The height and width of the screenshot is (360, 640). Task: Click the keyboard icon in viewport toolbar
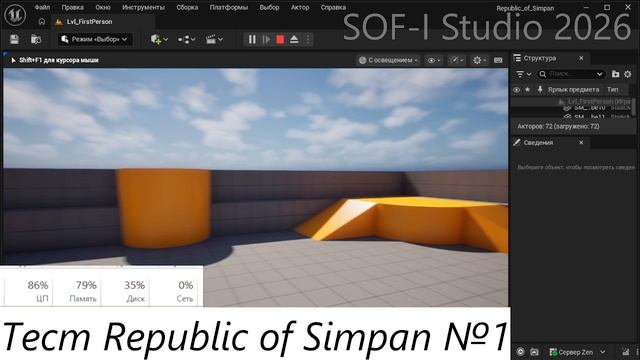(498, 60)
